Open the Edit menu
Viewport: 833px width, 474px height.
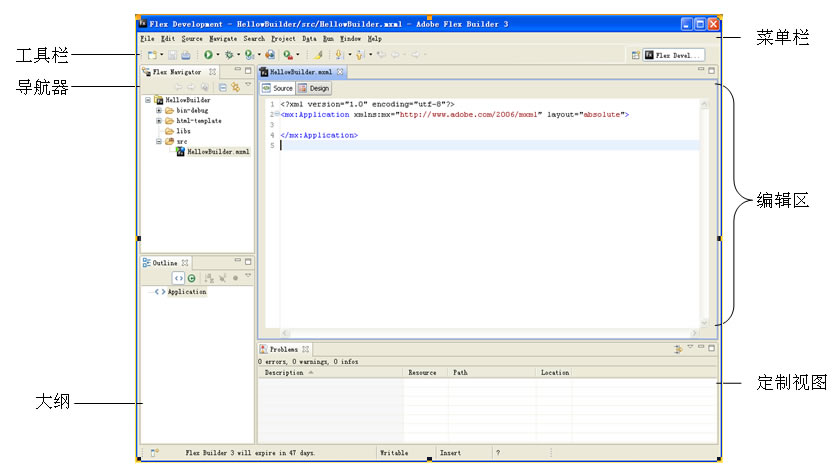(x=168, y=39)
